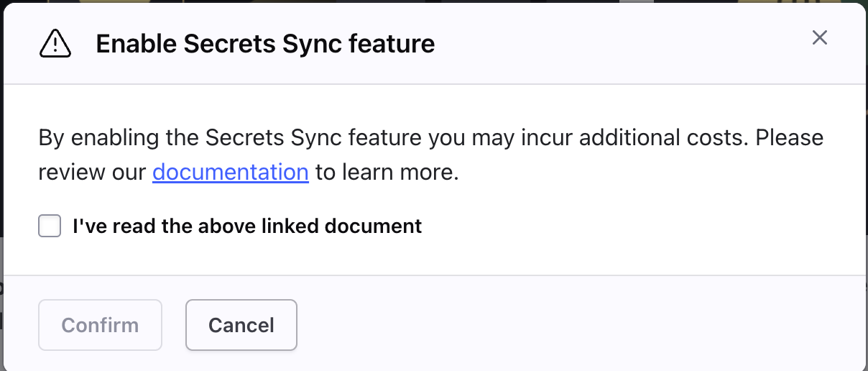Image resolution: width=868 pixels, height=371 pixels.
Task: Click the "review our" text before the link
Action: 93,173
